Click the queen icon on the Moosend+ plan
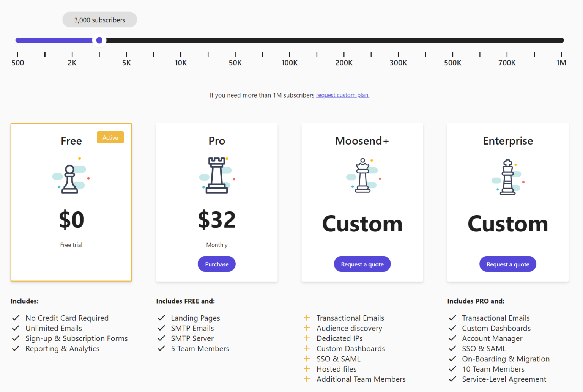583x392 pixels. (x=362, y=176)
